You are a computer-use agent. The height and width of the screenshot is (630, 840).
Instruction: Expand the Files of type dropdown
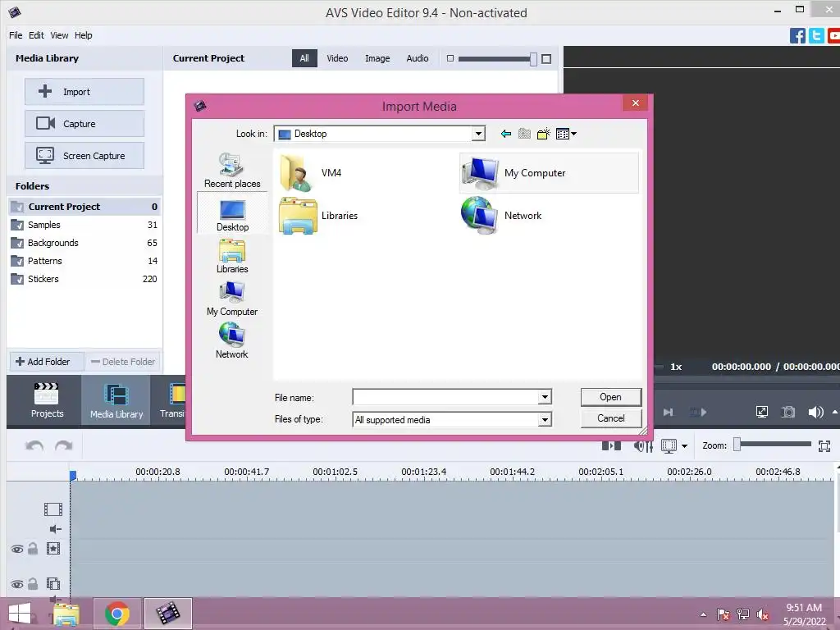[545, 419]
